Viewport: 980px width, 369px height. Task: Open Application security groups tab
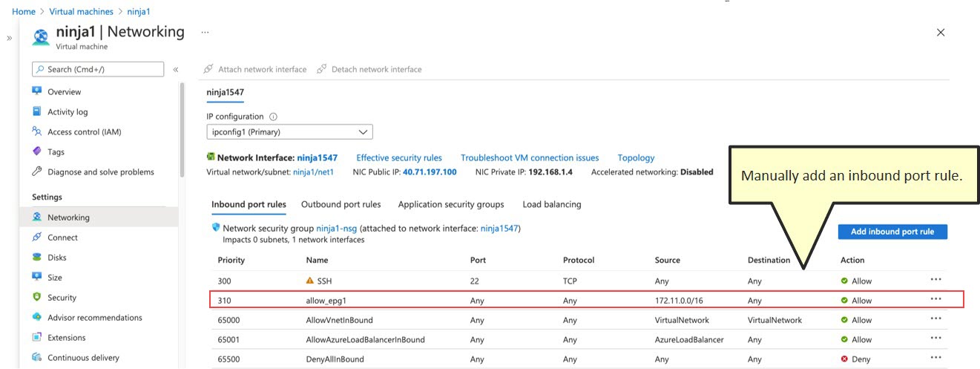point(451,204)
